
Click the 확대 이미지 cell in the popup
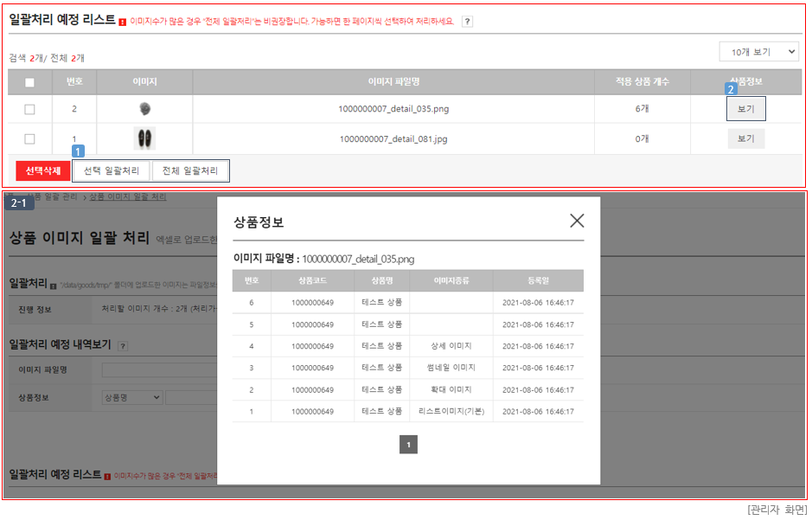pos(451,389)
